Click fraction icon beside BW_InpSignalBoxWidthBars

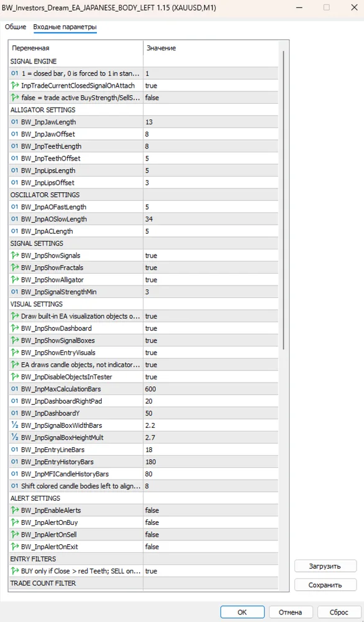(x=15, y=425)
